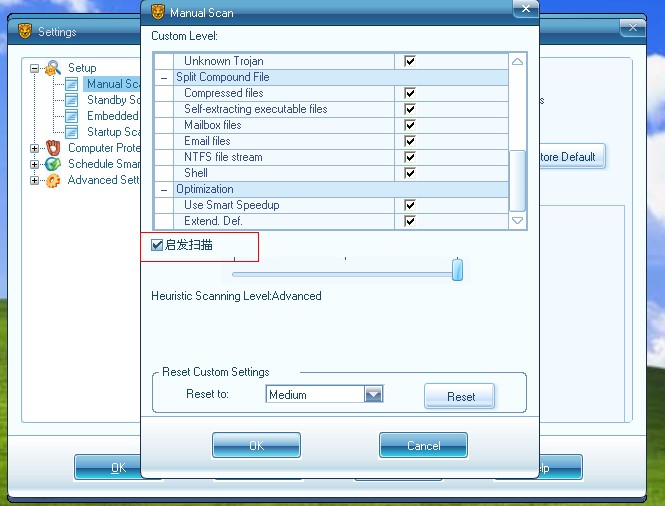Screen dimensions: 665x506
Task: Uncheck the 启发扫描 heuristic scan checkbox
Action: [x=157, y=245]
